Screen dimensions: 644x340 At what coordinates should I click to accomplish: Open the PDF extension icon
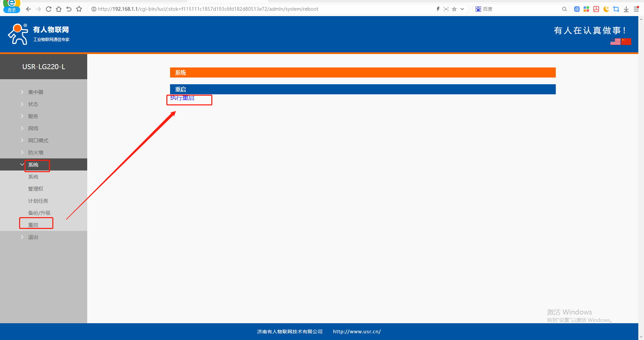tap(596, 9)
